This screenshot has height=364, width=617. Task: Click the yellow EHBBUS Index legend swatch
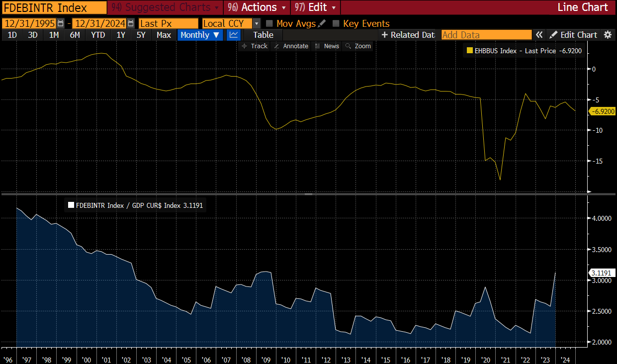tap(469, 50)
